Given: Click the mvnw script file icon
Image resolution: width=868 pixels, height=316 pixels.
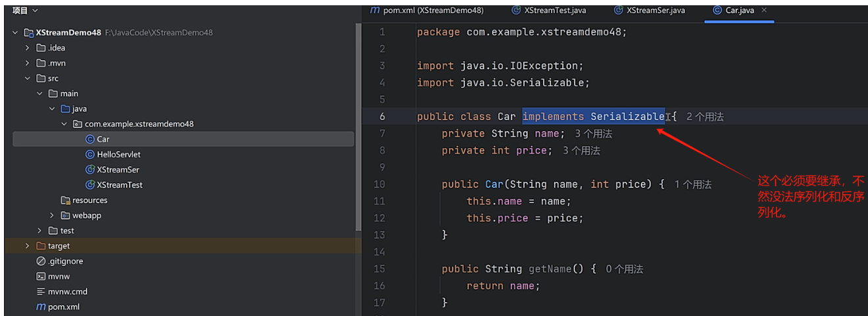Looking at the screenshot, I should (41, 276).
